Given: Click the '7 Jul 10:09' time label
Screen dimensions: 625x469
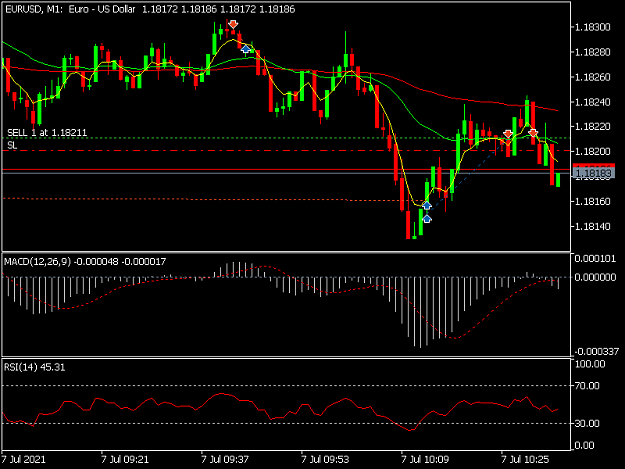Looking at the screenshot, I should 425,459.
